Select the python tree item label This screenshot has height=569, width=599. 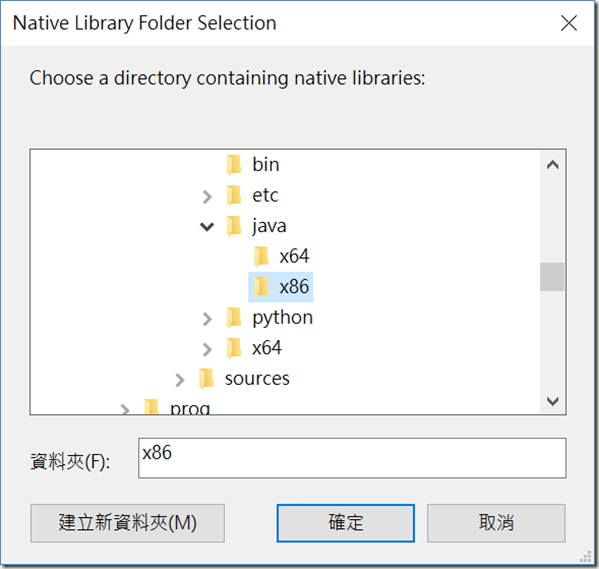coord(283,318)
